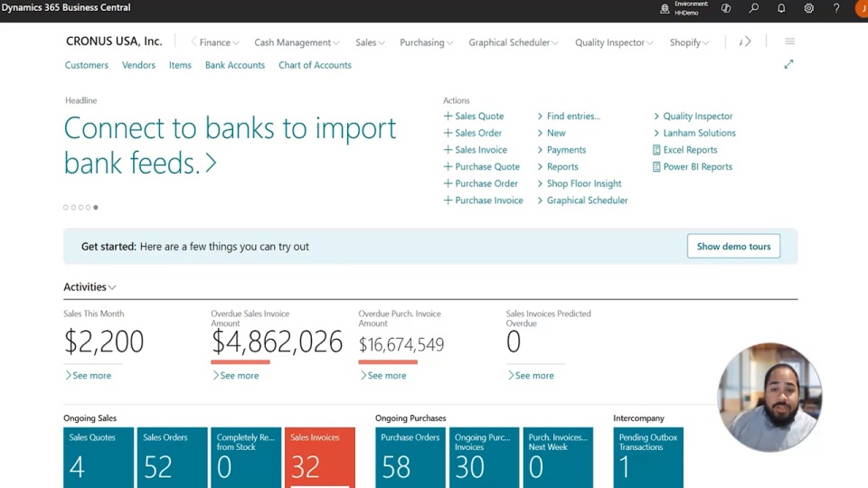Open Ongoing Purch. Invoices tile showing 30
This screenshot has width=868, height=488.
click(x=485, y=457)
